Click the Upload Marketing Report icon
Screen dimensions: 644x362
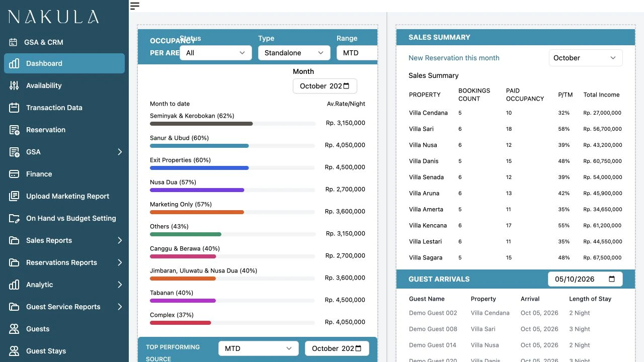(14, 196)
